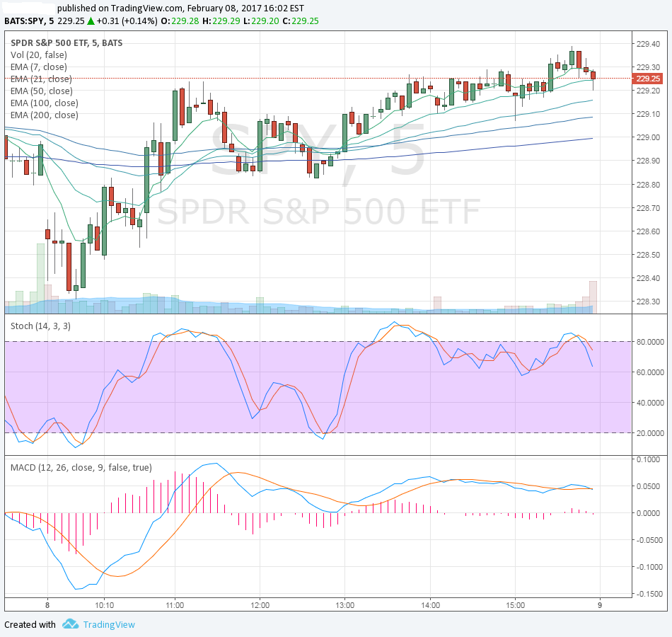Image resolution: width=672 pixels, height=637 pixels.
Task: Click the Stoch (14, 3, 3) pane label
Action: (40, 326)
